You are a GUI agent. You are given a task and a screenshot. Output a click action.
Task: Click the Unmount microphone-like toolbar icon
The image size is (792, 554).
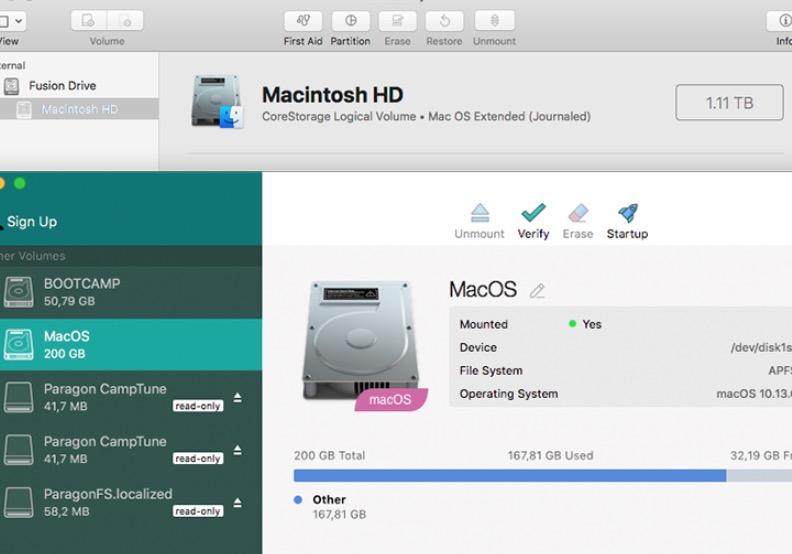coord(494,21)
